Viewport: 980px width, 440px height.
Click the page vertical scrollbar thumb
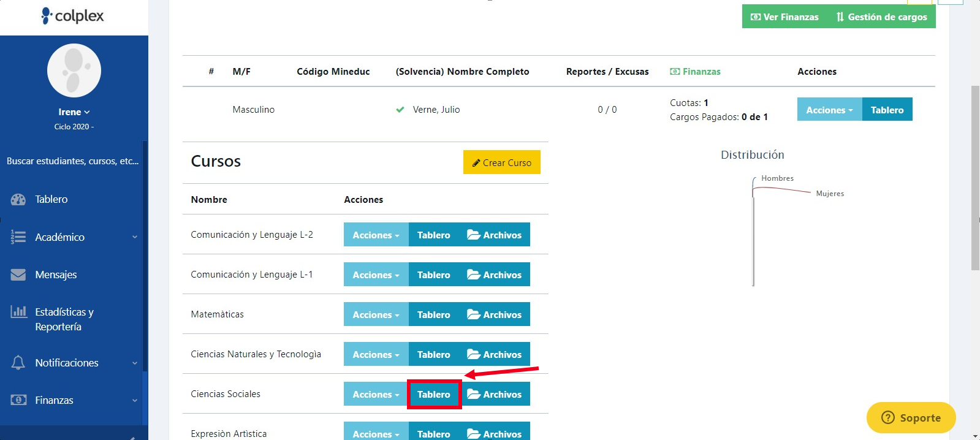point(975,178)
